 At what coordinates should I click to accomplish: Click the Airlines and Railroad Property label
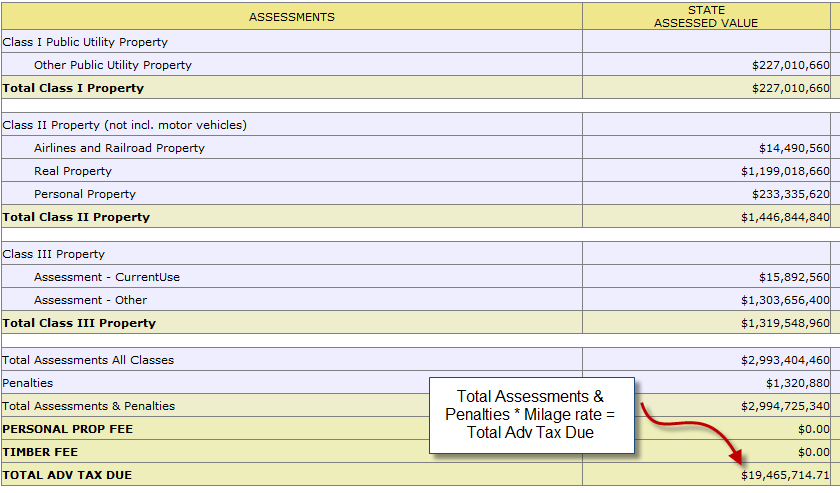[x=119, y=148]
